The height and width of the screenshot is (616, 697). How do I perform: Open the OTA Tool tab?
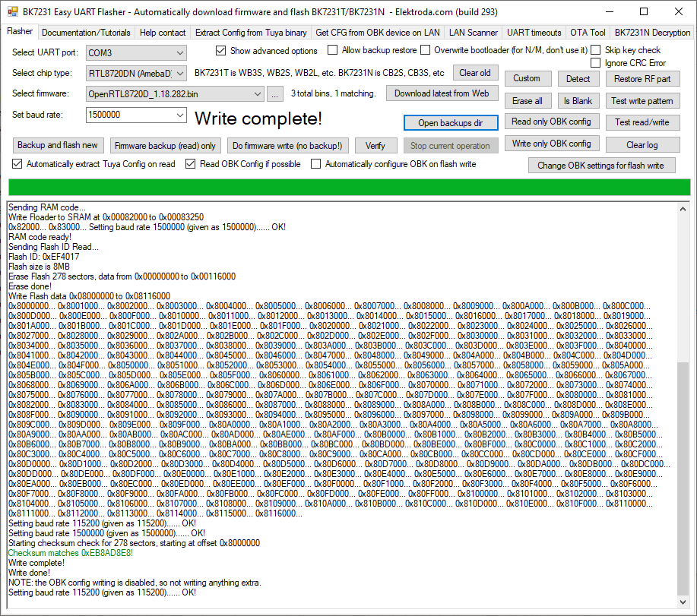pos(588,33)
